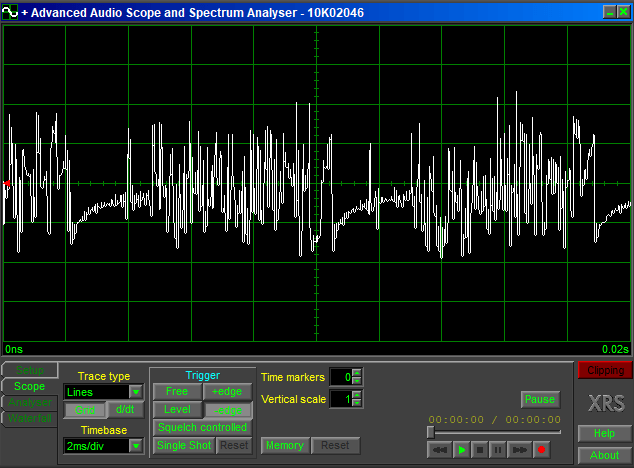Stop playback with the square stop icon
The width and height of the screenshot is (634, 468).
[x=480, y=450]
